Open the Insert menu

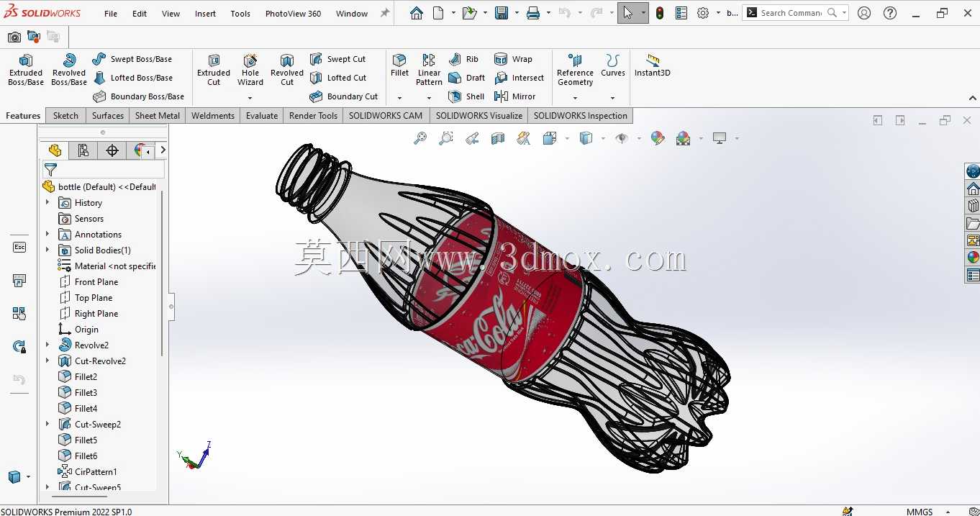coord(205,13)
